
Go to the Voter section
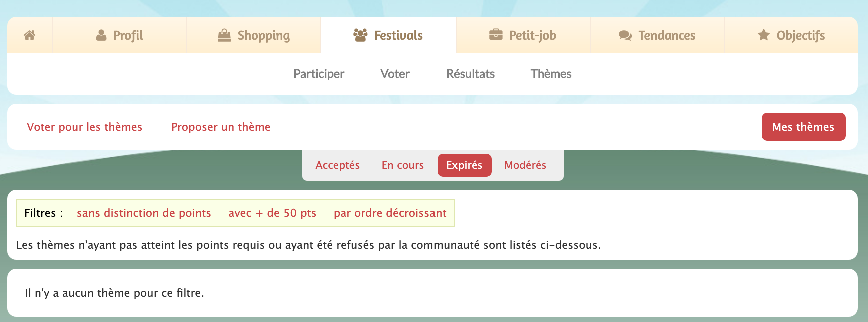pyautogui.click(x=395, y=74)
